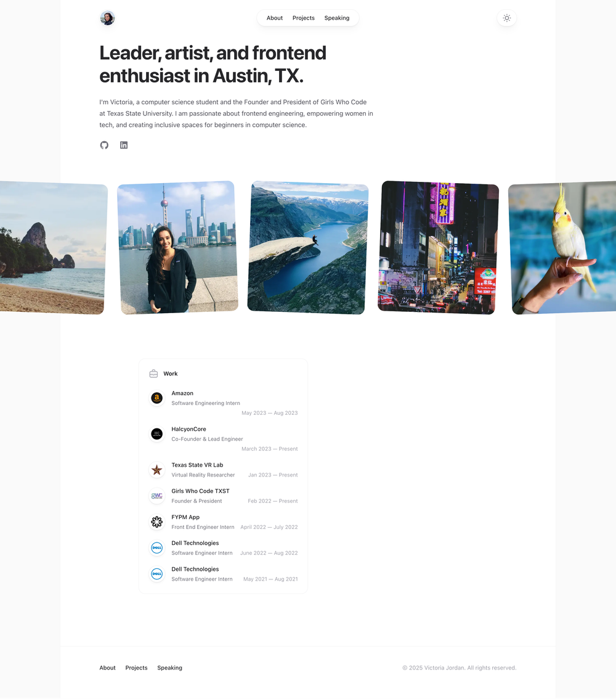Click the intro paragraph about Victoria
Viewport: 616px width, 699px height.
pyautogui.click(x=236, y=113)
